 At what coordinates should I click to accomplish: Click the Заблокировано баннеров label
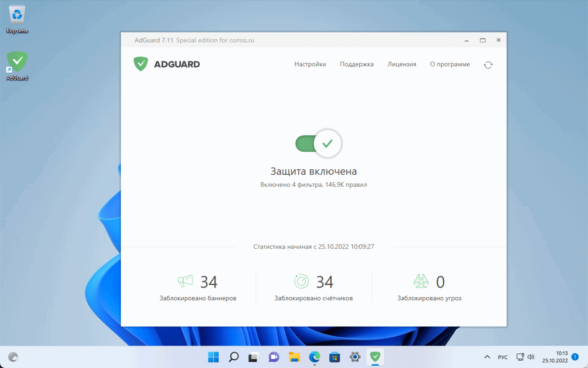pyautogui.click(x=198, y=298)
